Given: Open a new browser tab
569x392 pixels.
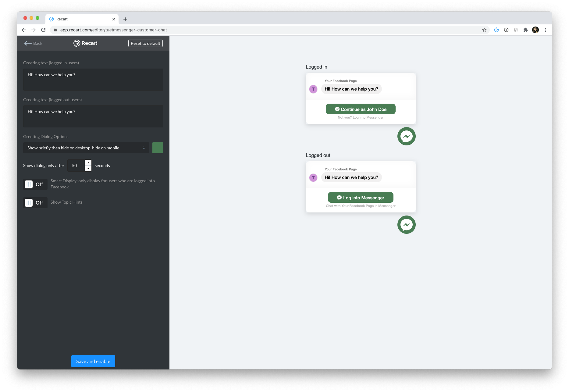Looking at the screenshot, I should pos(125,19).
